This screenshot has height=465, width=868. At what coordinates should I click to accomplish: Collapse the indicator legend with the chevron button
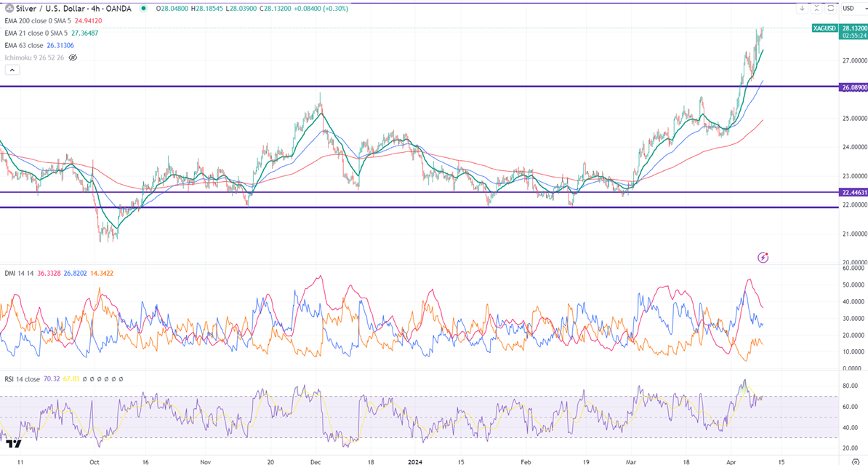click(x=12, y=70)
